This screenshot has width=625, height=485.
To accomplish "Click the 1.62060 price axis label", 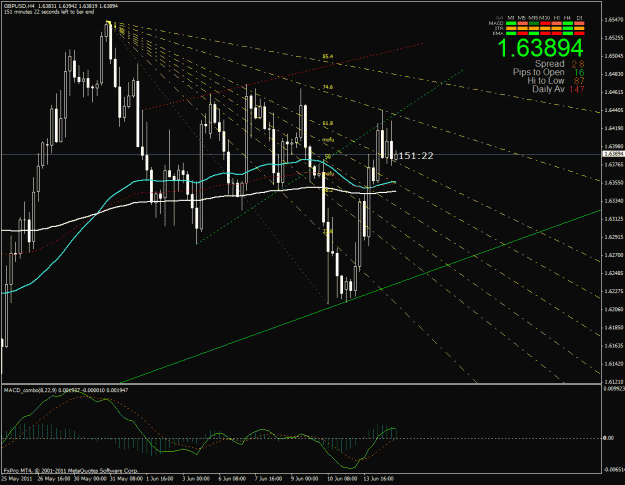I will pos(614,309).
